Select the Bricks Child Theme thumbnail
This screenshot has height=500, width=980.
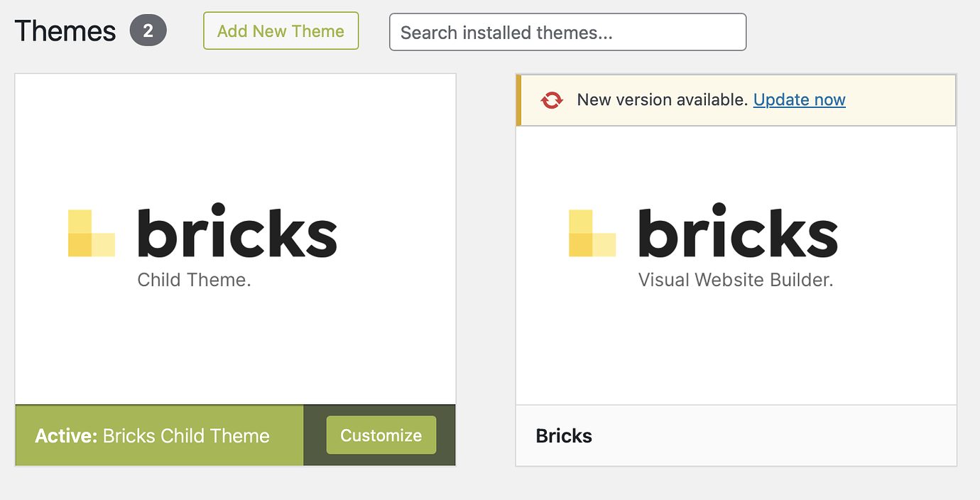235,237
